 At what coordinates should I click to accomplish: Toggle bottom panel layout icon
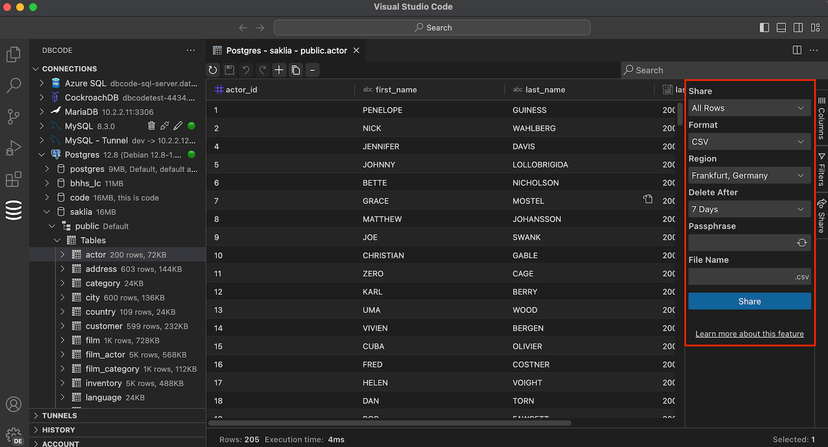tap(781, 27)
